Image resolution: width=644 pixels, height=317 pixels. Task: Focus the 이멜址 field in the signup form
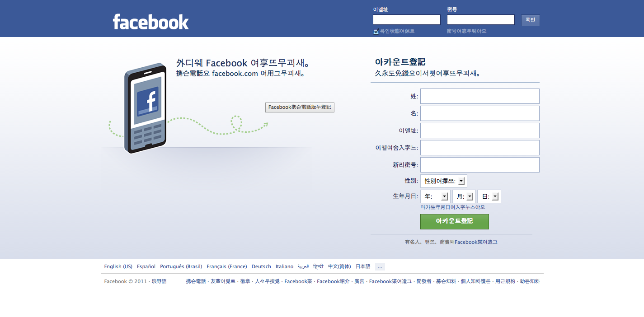[480, 131]
